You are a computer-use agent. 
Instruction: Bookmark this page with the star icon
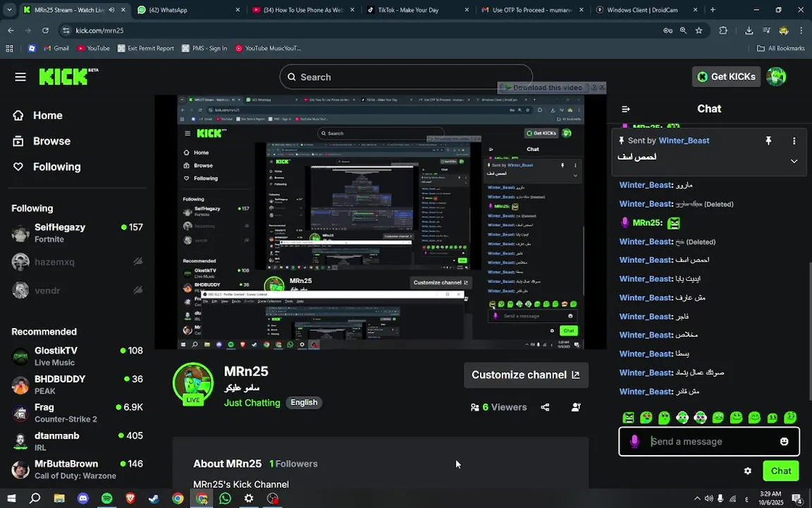point(699,30)
